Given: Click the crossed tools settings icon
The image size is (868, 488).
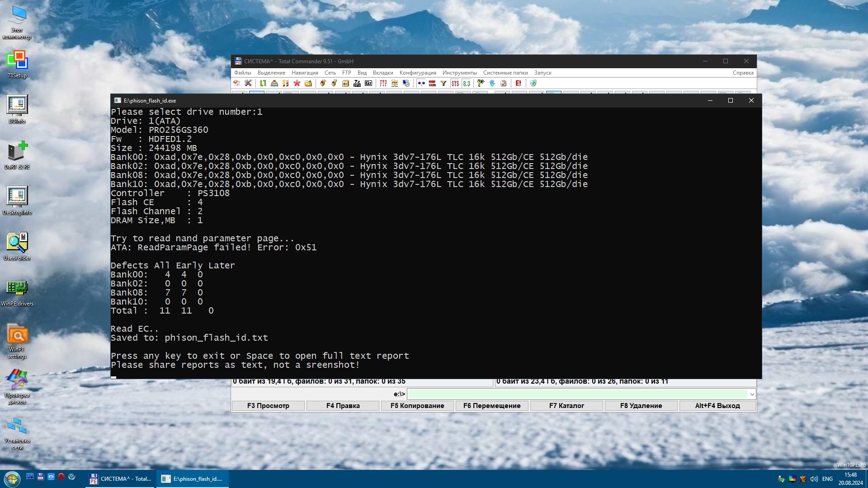Looking at the screenshot, I should [248, 83].
